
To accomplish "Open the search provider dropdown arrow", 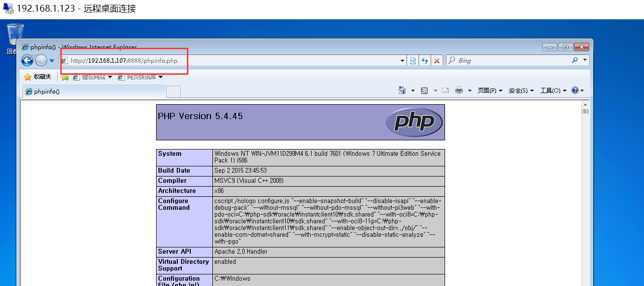I will pyautogui.click(x=585, y=60).
